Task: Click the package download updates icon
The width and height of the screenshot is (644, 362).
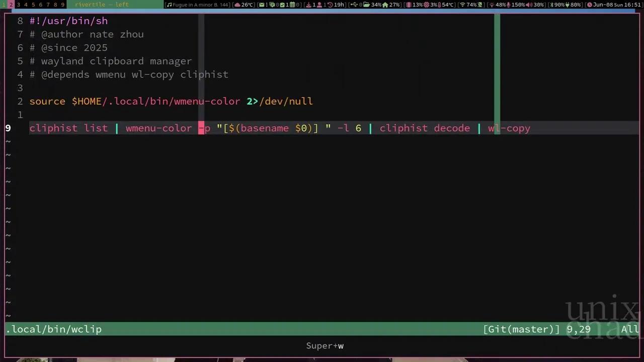Action: pyautogui.click(x=308, y=5)
